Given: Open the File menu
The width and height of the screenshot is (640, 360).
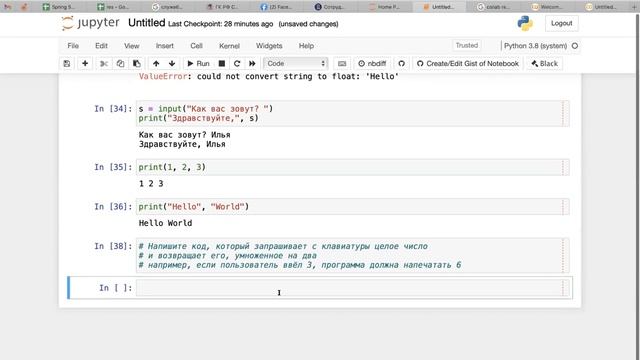Looking at the screenshot, I should [73, 46].
